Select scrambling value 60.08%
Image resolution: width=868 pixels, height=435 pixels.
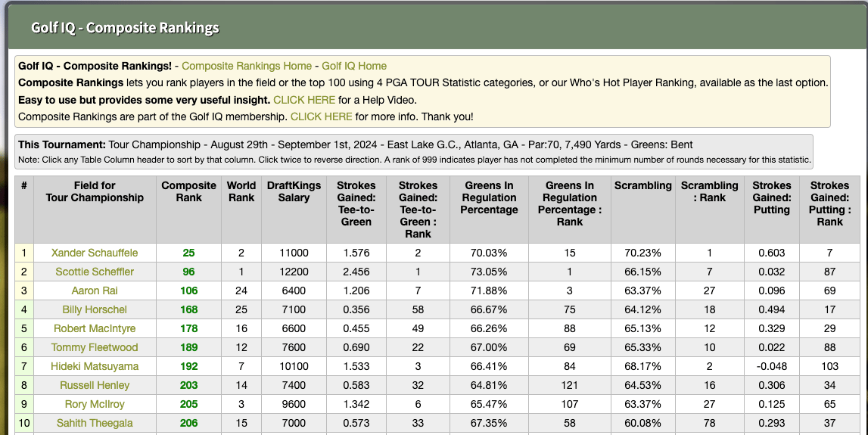coord(642,423)
